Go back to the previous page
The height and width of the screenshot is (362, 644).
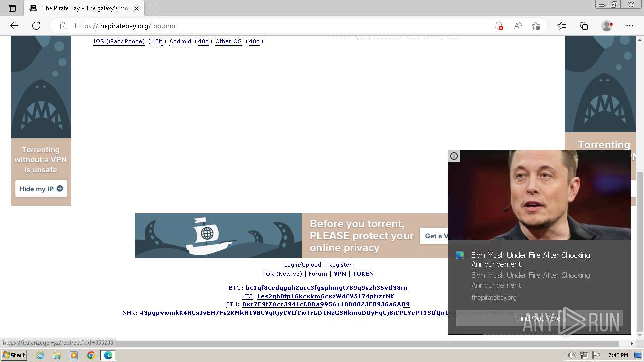(x=14, y=26)
